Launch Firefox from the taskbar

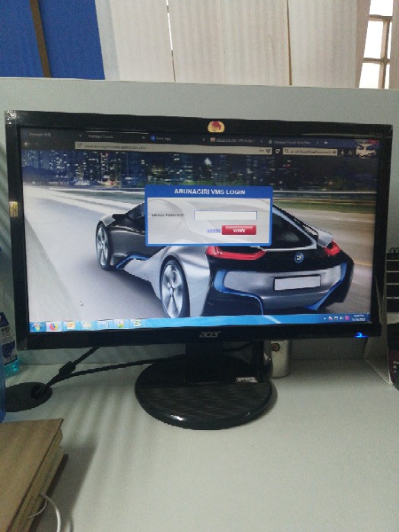point(53,326)
